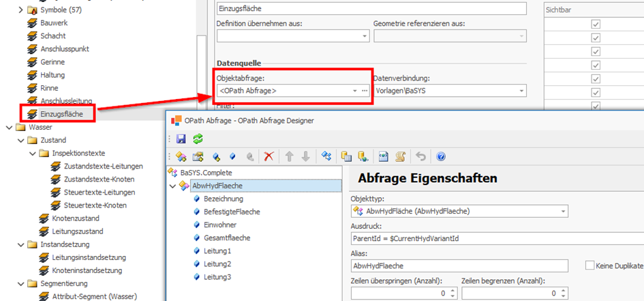
Task: Open help with the blue question icon
Action: pos(441,157)
